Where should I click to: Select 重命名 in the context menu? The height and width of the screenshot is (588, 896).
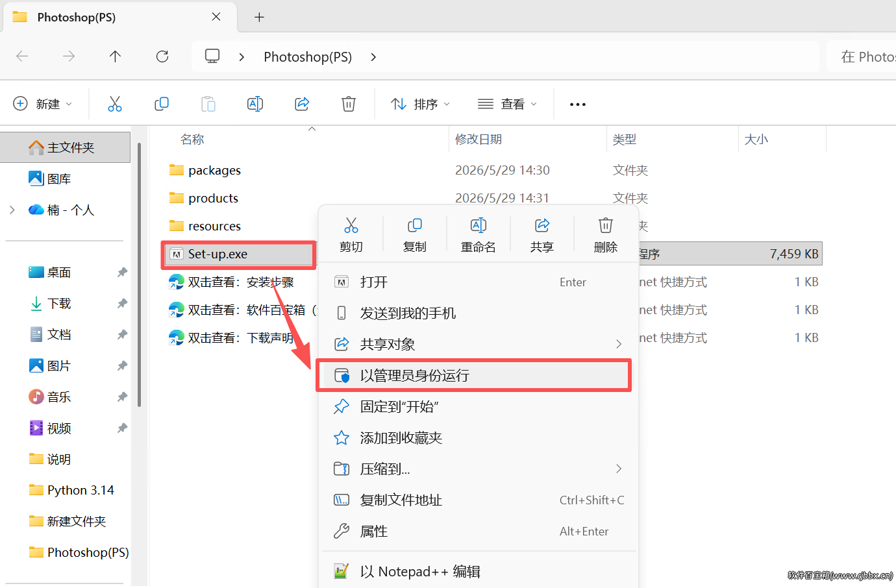[479, 235]
